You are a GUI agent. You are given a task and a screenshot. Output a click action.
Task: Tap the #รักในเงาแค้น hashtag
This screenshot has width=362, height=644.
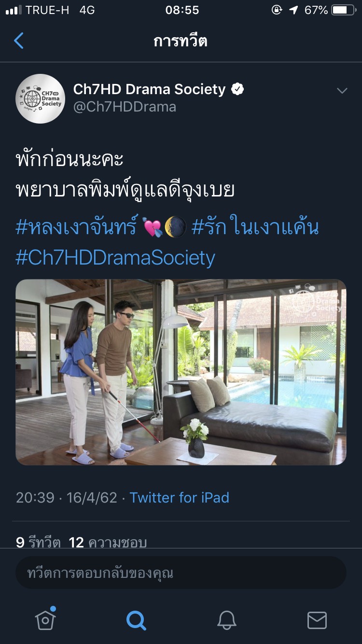pos(255,227)
